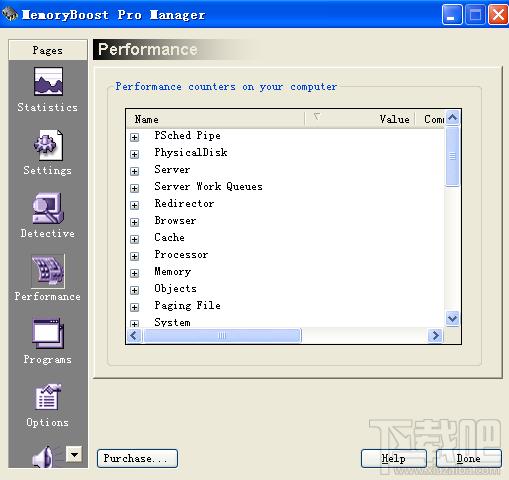Select the PSched Pipe row text
Image resolution: width=509 pixels, height=480 pixels.
[x=187, y=136]
